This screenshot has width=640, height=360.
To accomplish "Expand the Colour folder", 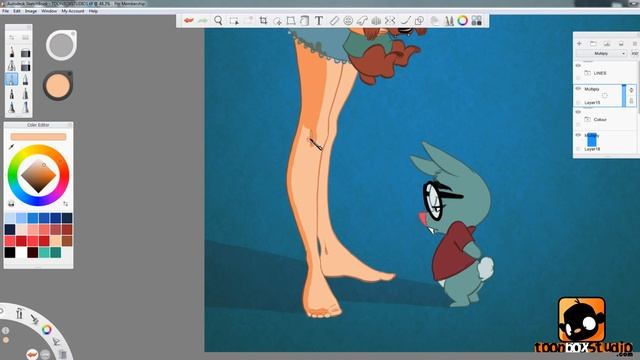I will (587, 119).
